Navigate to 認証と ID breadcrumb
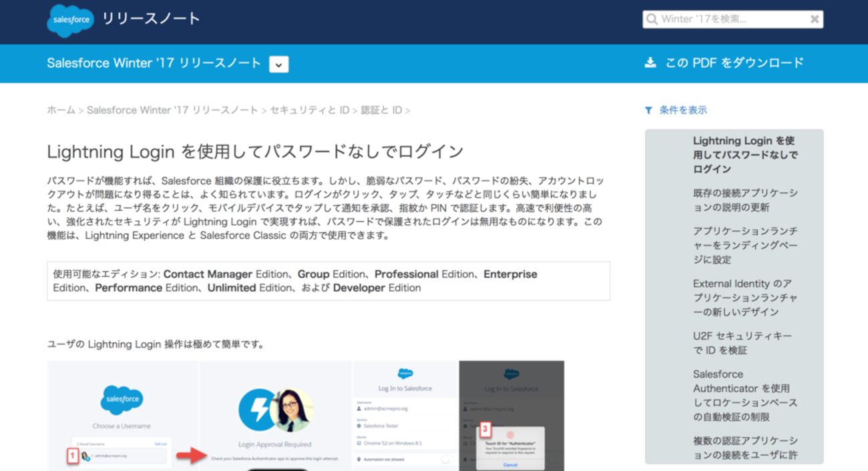 tap(381, 110)
